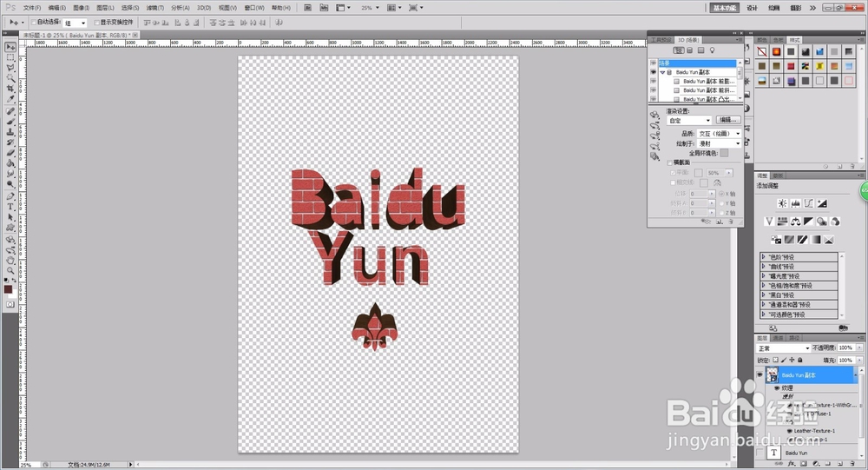The height and width of the screenshot is (470, 868).
Task: Toggle visibility of Leather-Texture-1
Action: [789, 431]
